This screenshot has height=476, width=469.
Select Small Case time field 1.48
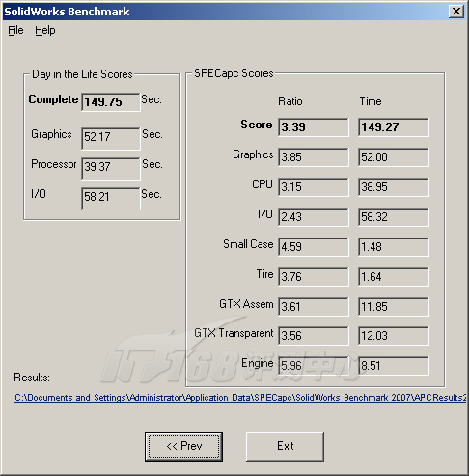(394, 247)
